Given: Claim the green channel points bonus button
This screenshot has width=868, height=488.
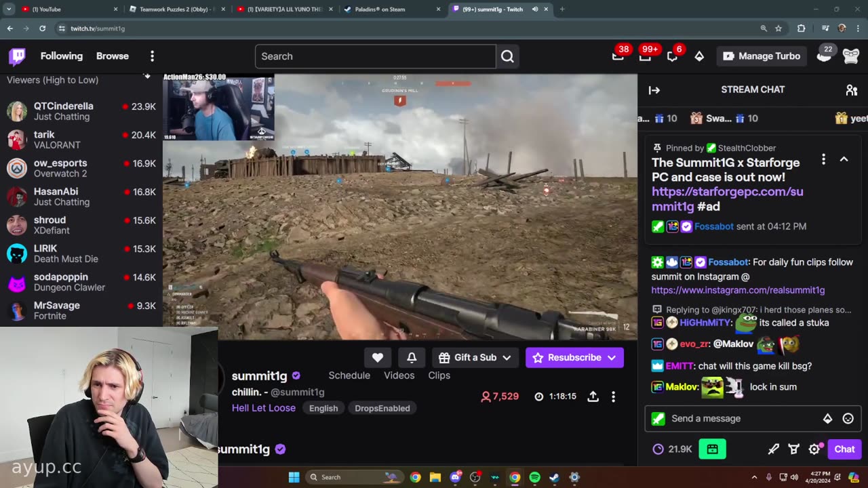Looking at the screenshot, I should tap(712, 449).
